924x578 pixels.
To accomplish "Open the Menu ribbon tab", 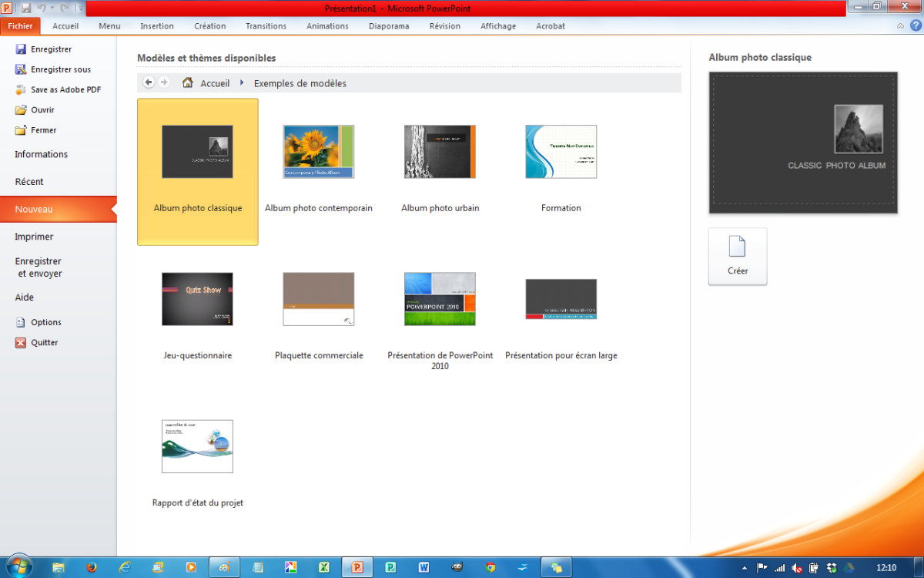I will coord(109,25).
